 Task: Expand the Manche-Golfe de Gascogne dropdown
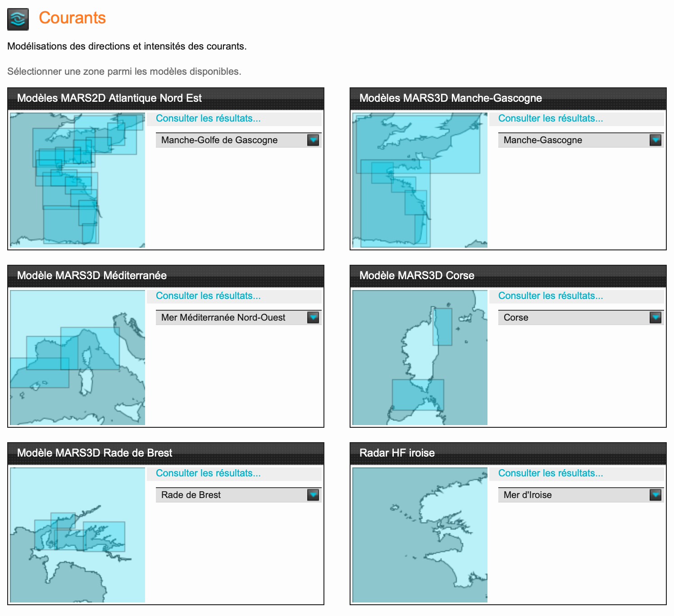238,140
